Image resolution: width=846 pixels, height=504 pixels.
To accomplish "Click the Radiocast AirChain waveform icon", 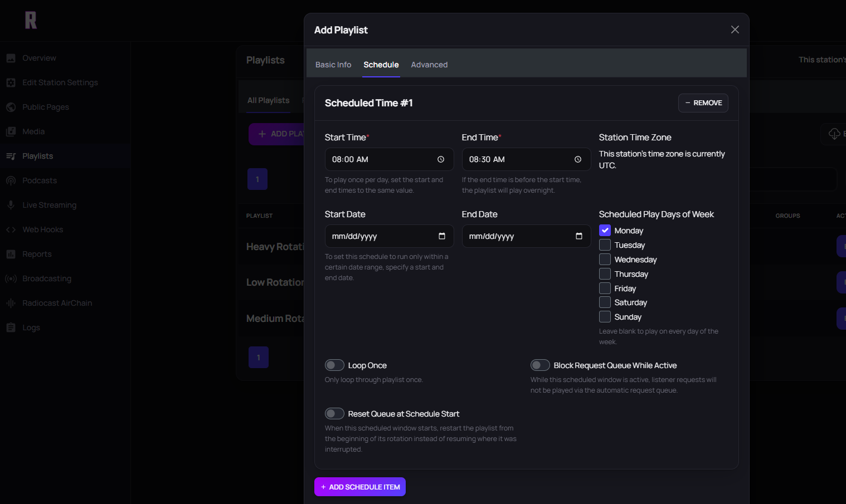I will [11, 303].
